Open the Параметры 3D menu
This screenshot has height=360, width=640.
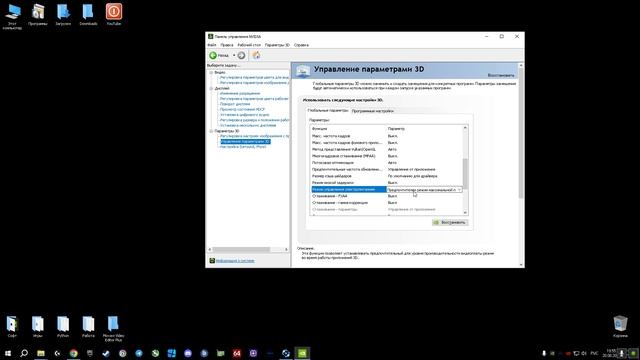pyautogui.click(x=277, y=45)
